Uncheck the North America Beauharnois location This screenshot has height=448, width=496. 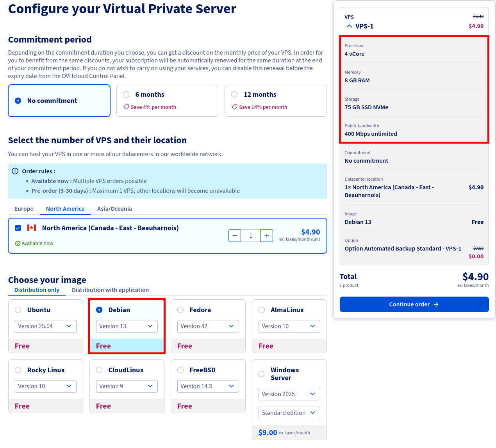tap(18, 228)
